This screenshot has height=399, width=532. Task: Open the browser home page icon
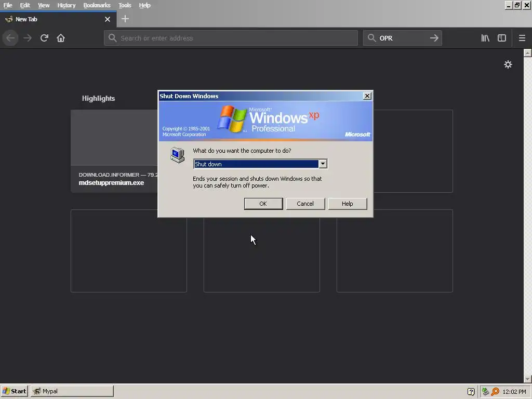click(x=61, y=38)
